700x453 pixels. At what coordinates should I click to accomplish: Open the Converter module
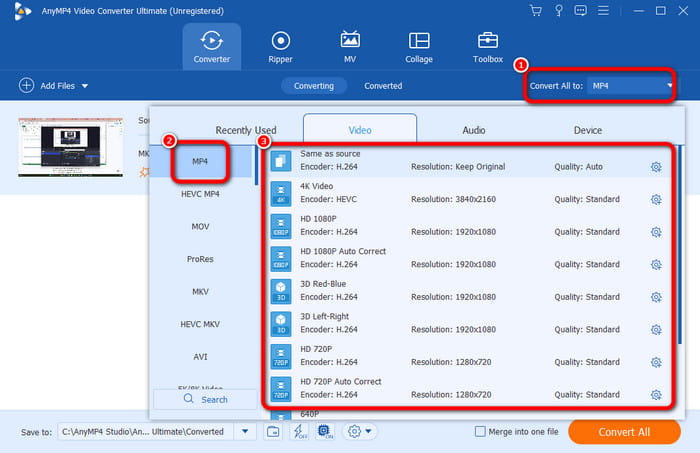point(212,47)
